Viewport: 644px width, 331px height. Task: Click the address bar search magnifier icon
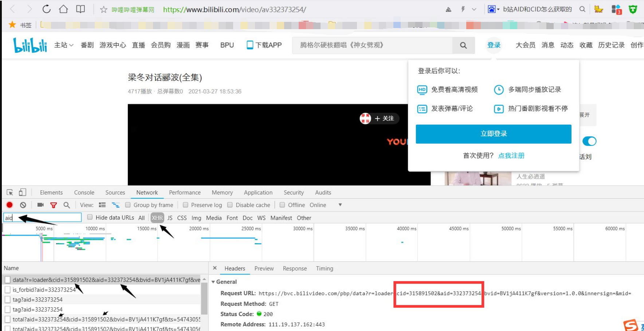(582, 9)
